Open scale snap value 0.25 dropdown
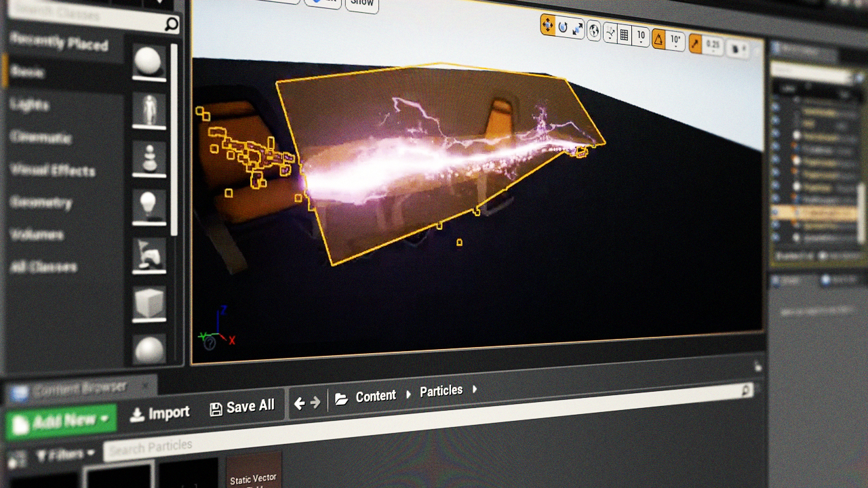The image size is (868, 488). tap(713, 46)
